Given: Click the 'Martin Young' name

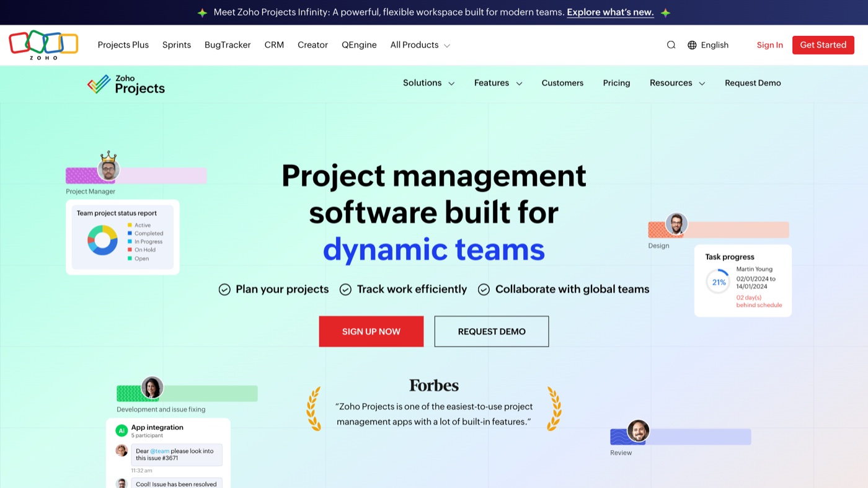Looking at the screenshot, I should (754, 269).
